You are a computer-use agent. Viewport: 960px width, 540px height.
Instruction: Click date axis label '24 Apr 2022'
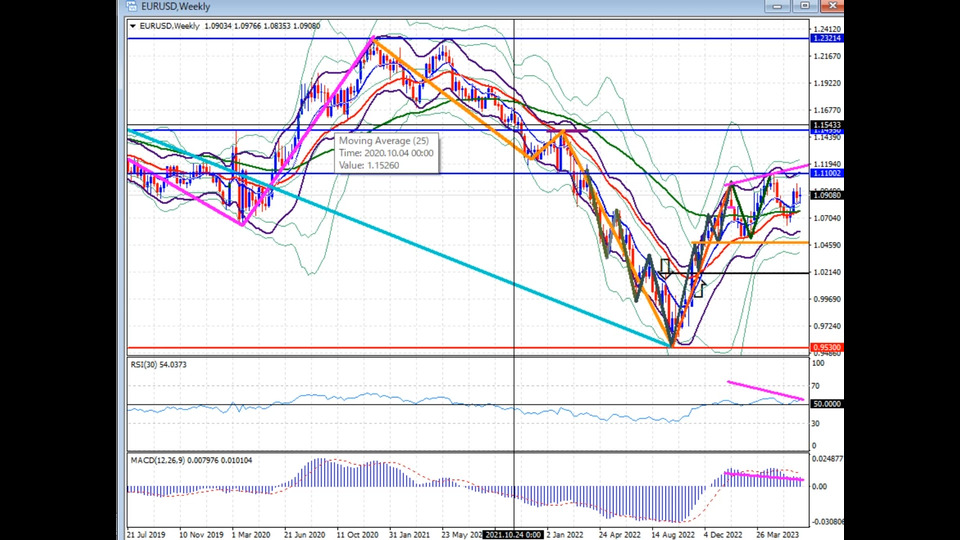tap(620, 534)
